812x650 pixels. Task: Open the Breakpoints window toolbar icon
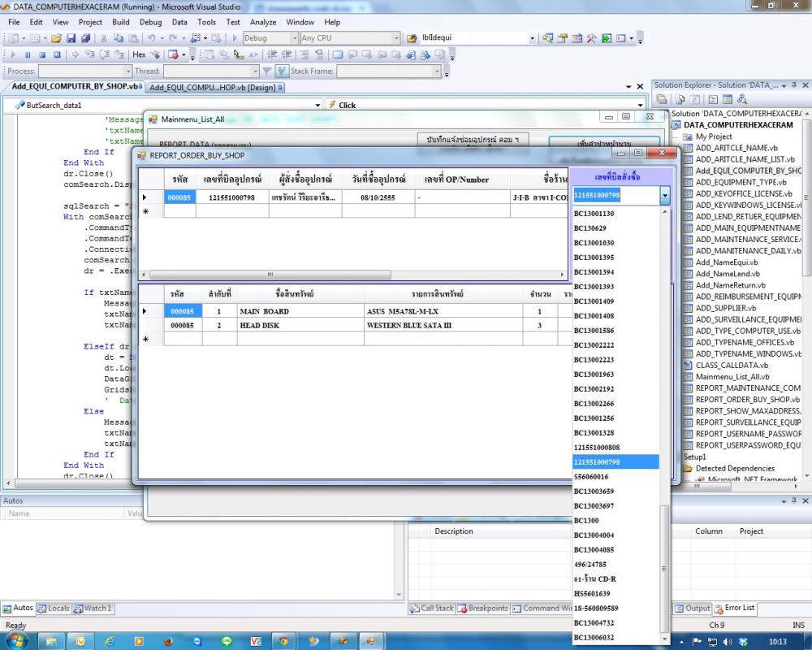(173, 54)
